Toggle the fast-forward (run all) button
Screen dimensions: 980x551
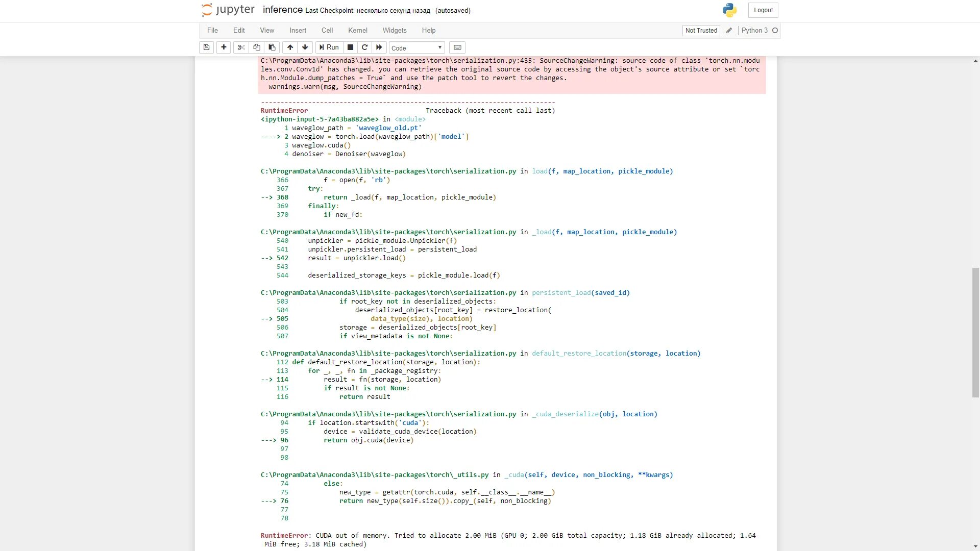(x=379, y=47)
